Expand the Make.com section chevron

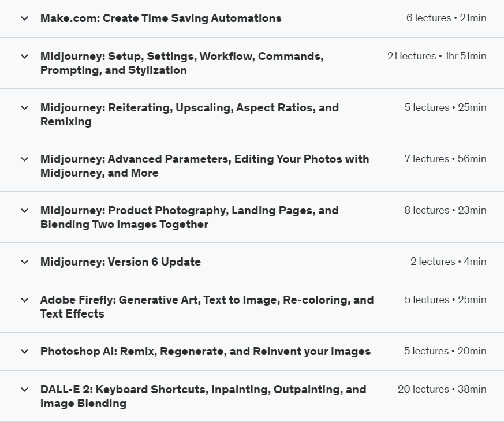pyautogui.click(x=24, y=18)
